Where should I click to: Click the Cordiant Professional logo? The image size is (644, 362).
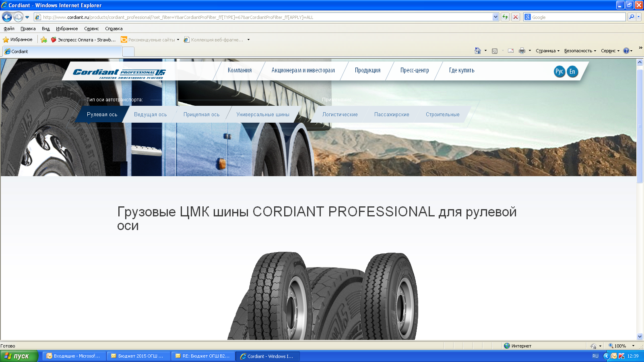[x=119, y=72]
